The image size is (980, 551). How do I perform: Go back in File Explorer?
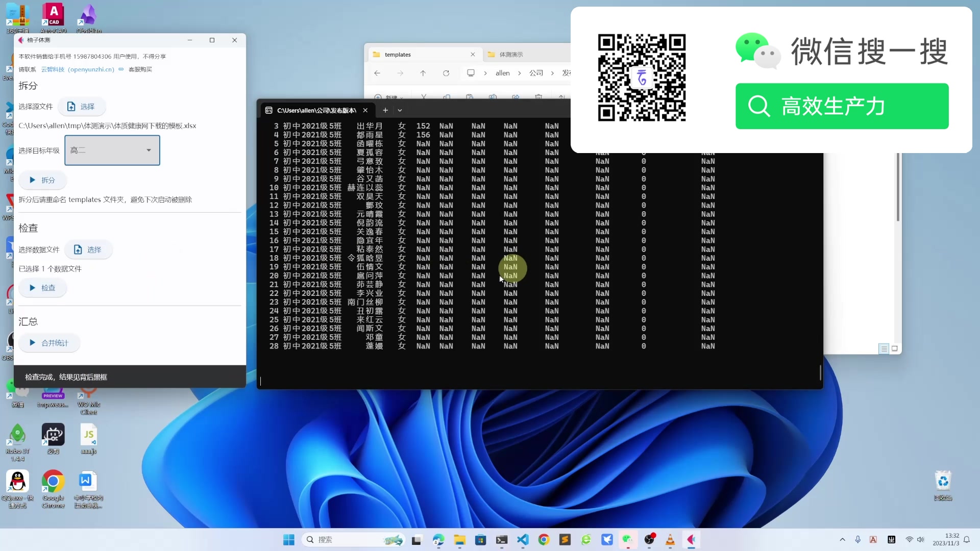coord(377,73)
